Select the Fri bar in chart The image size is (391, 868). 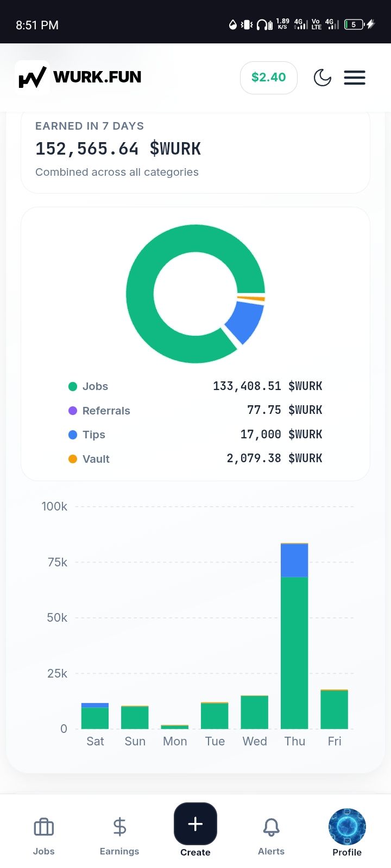(x=335, y=709)
